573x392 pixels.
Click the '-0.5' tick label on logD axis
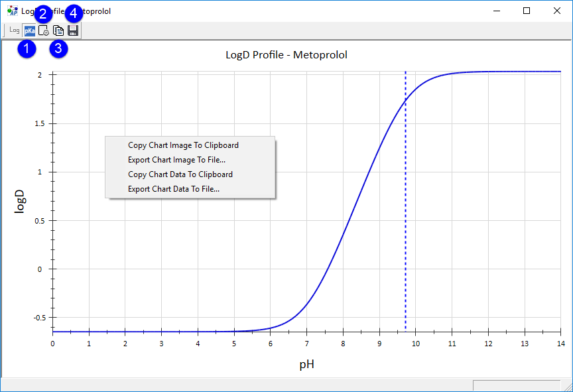(x=40, y=318)
